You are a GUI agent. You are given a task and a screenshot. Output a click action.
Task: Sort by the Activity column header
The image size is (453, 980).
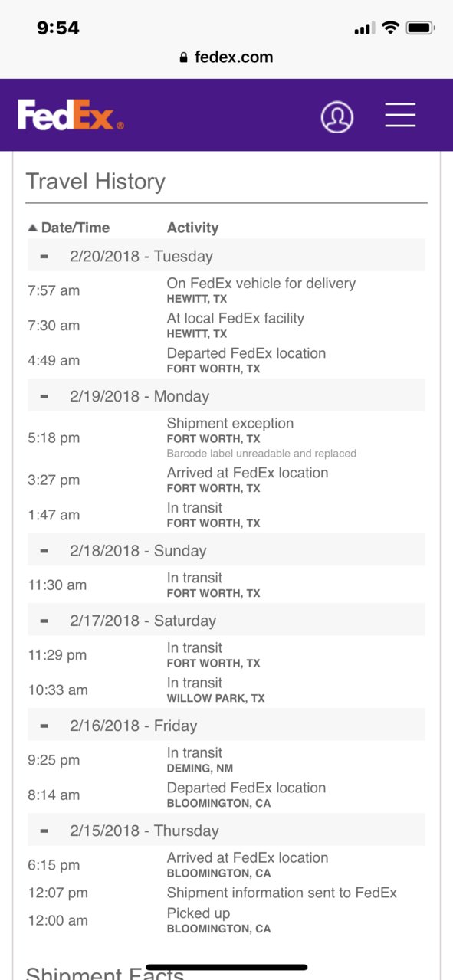click(192, 228)
